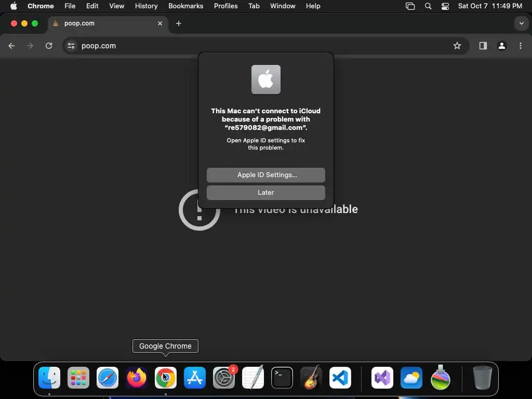The width and height of the screenshot is (532, 399).
Task: Open Control Center in menu bar
Action: tap(445, 6)
